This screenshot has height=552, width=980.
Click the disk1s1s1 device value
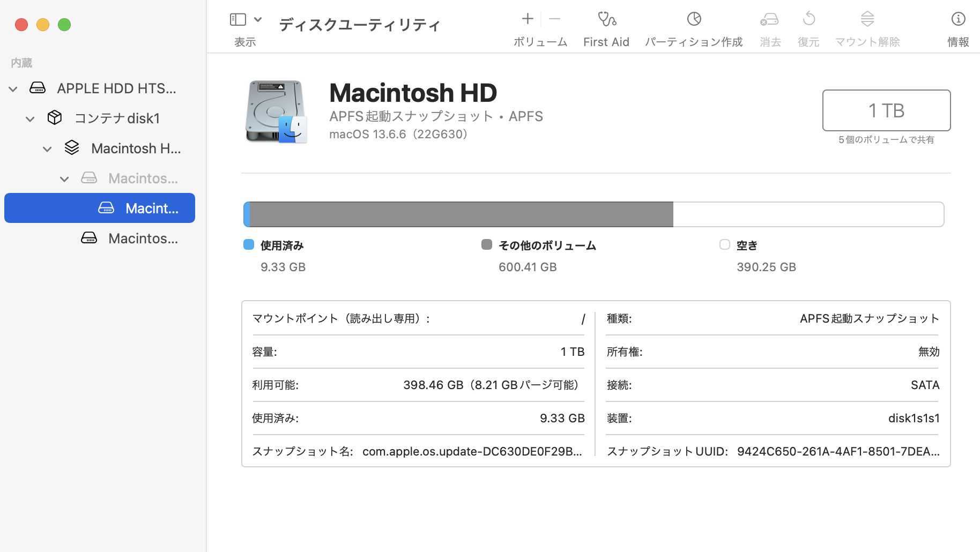pyautogui.click(x=914, y=418)
